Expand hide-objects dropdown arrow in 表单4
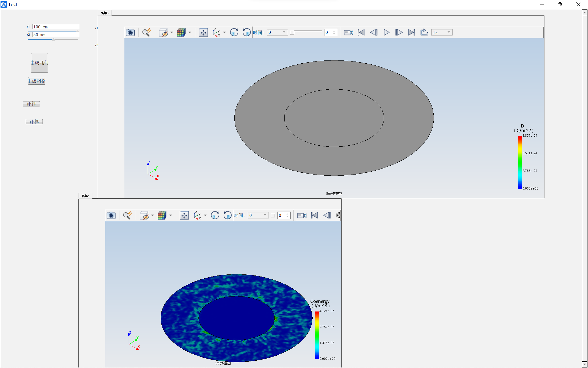 pyautogui.click(x=153, y=215)
